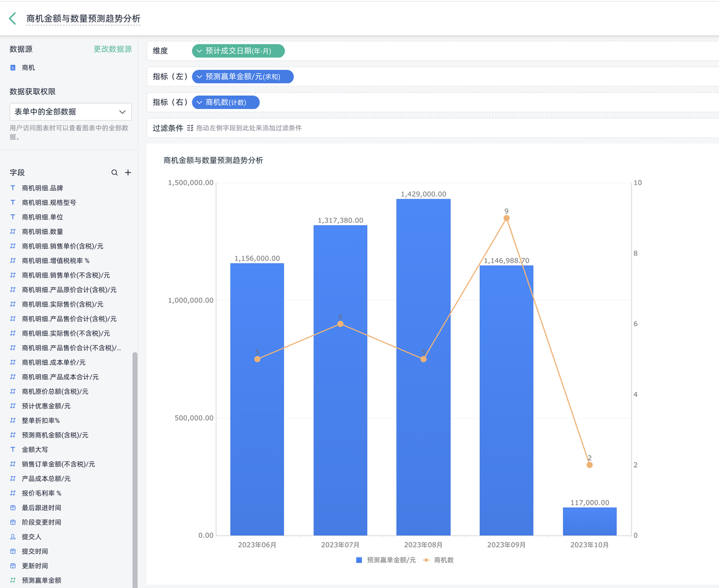The image size is (719, 588).
Task: Click the 更改数据源 link
Action: [x=113, y=49]
